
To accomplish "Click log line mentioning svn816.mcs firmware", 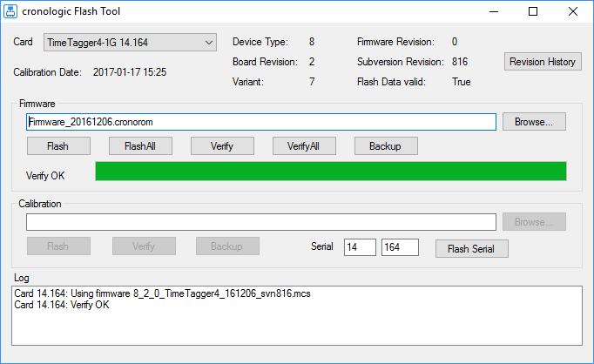I will coord(162,293).
